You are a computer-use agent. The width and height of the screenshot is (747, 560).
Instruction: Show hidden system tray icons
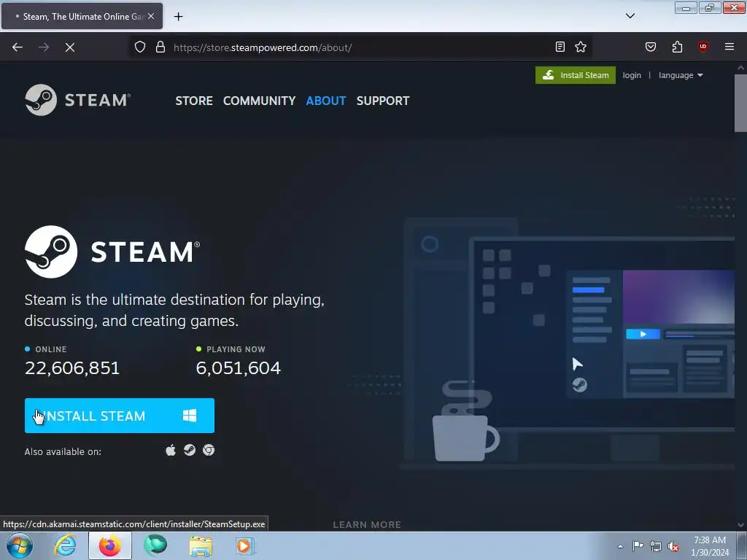click(620, 546)
